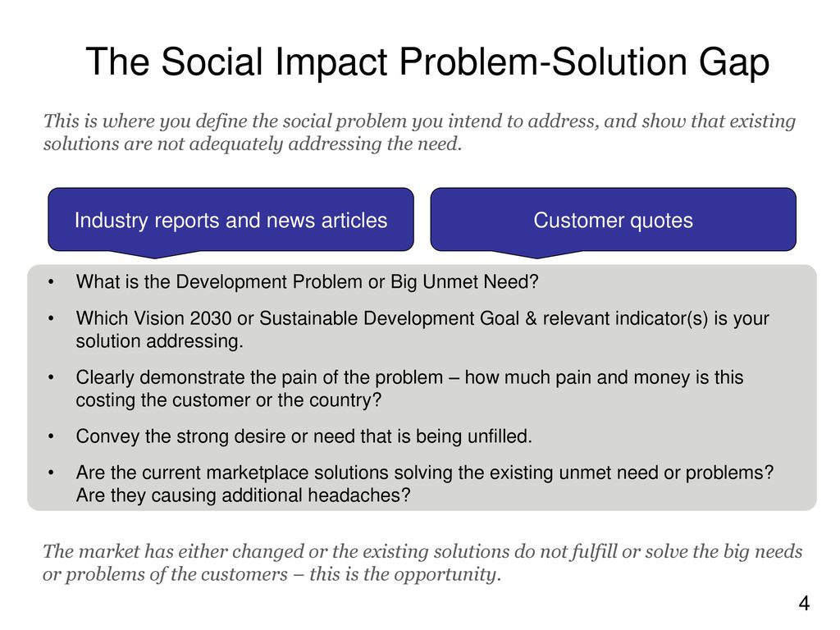Select the "Industry reports and news articles" box
Screen dimensions: 840x630
[231, 219]
